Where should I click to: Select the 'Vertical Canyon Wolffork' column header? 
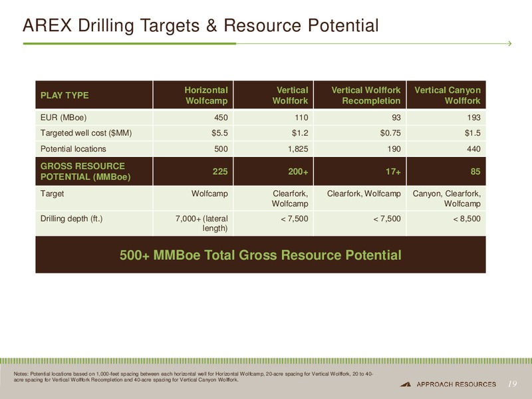[447, 95]
